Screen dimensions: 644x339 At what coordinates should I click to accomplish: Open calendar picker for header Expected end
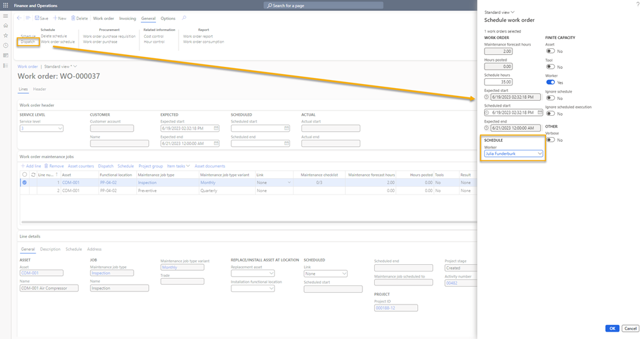(216, 144)
